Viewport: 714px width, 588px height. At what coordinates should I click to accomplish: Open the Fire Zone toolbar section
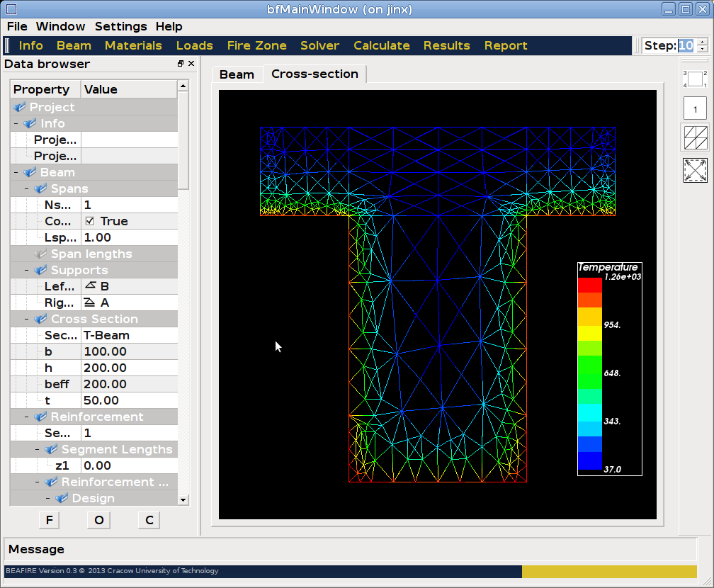tap(256, 45)
